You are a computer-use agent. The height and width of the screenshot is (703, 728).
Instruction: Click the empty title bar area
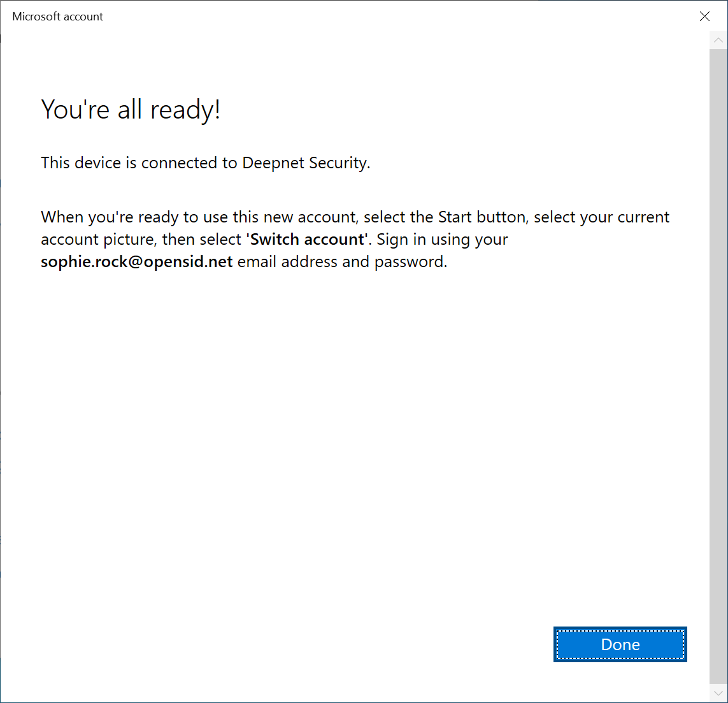pos(382,17)
